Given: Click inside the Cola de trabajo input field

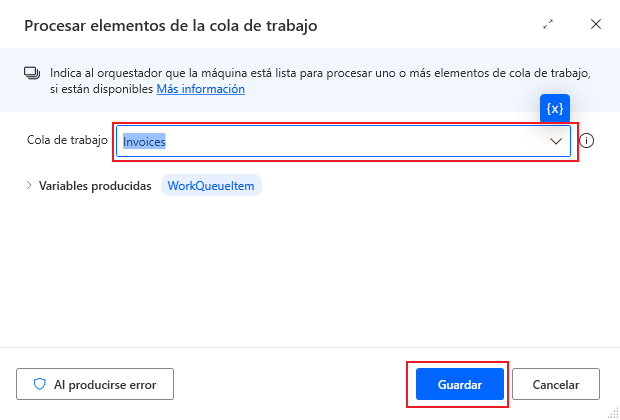Looking at the screenshot, I should (343, 141).
